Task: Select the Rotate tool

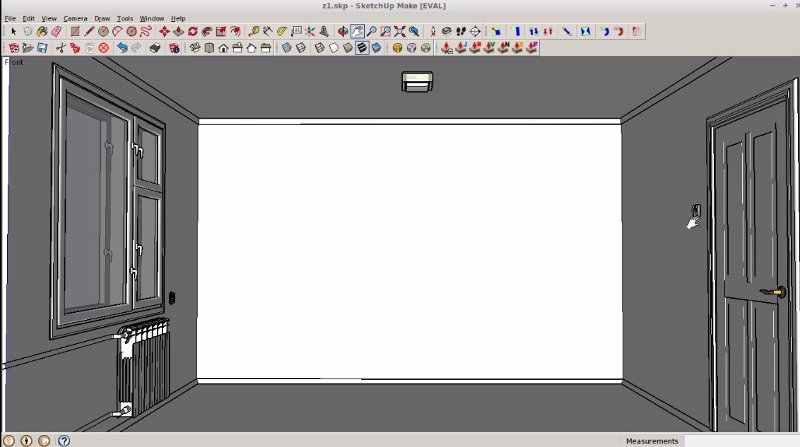Action: (x=193, y=32)
